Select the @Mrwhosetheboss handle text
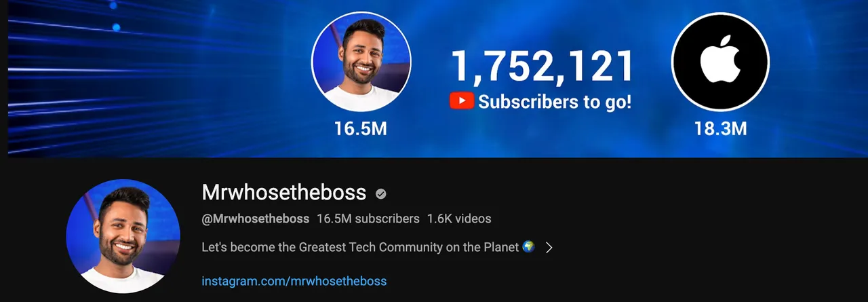This screenshot has width=868, height=302. coord(256,219)
